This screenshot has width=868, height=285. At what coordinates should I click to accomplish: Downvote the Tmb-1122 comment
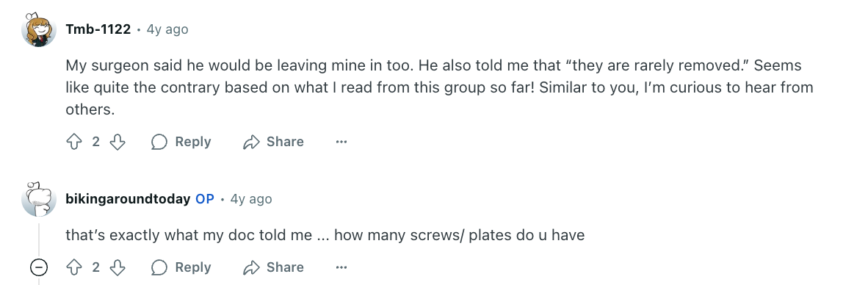click(x=117, y=142)
